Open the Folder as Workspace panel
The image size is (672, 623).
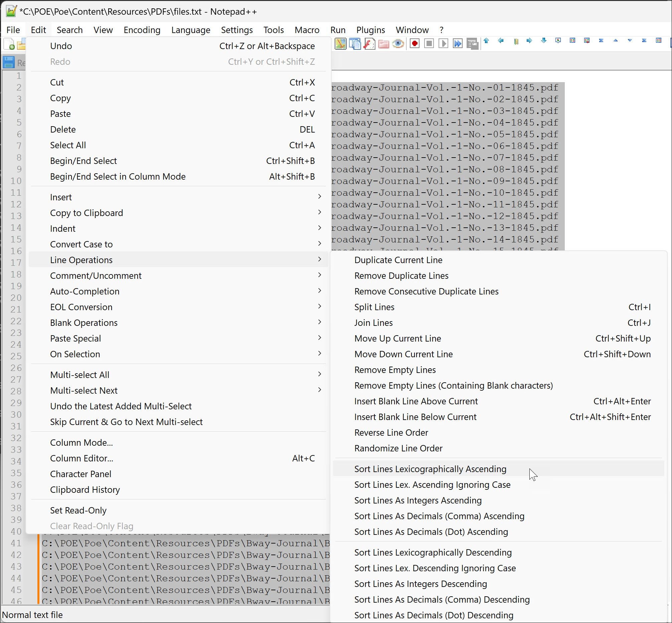pos(383,44)
